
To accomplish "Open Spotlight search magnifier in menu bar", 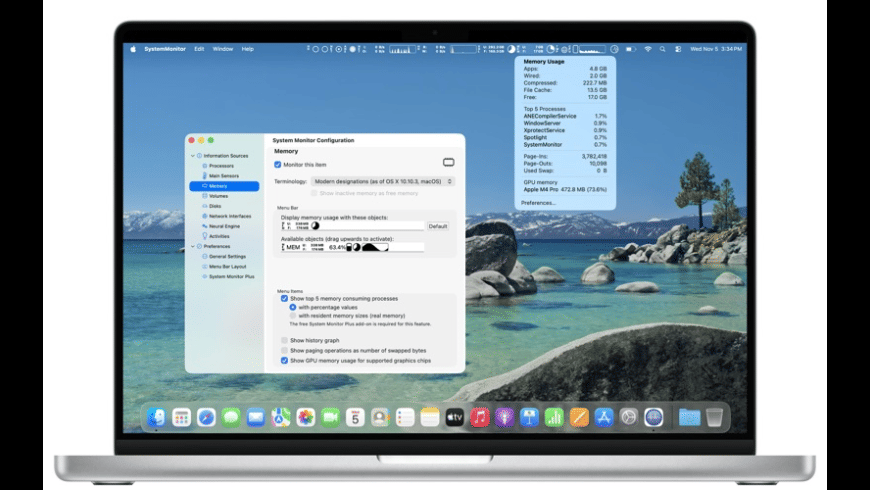I will point(662,49).
